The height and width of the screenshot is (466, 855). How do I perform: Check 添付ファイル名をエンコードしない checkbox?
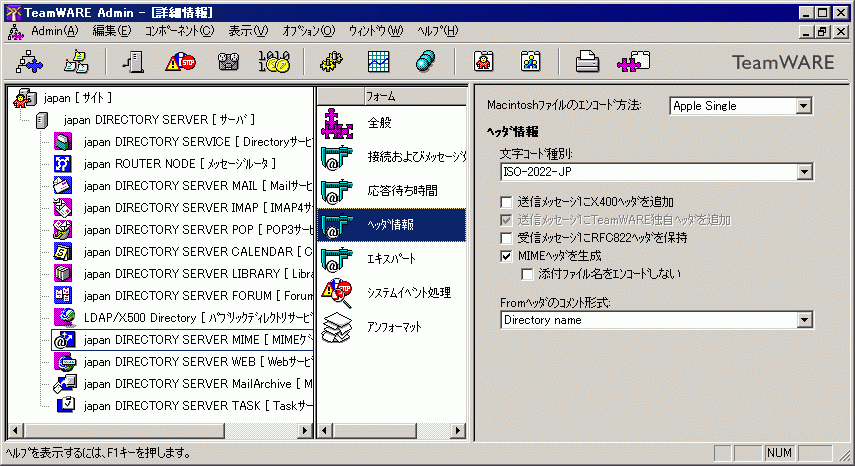pyautogui.click(x=527, y=274)
